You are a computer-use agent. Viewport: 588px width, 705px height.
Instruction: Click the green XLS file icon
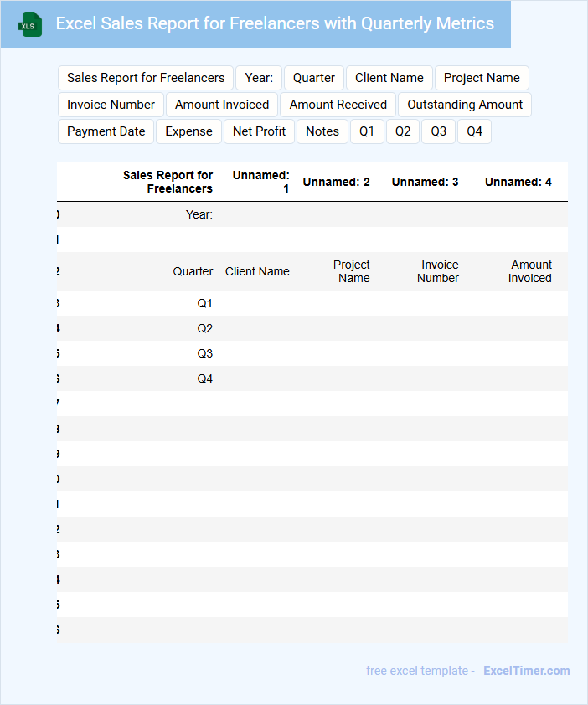coord(30,24)
